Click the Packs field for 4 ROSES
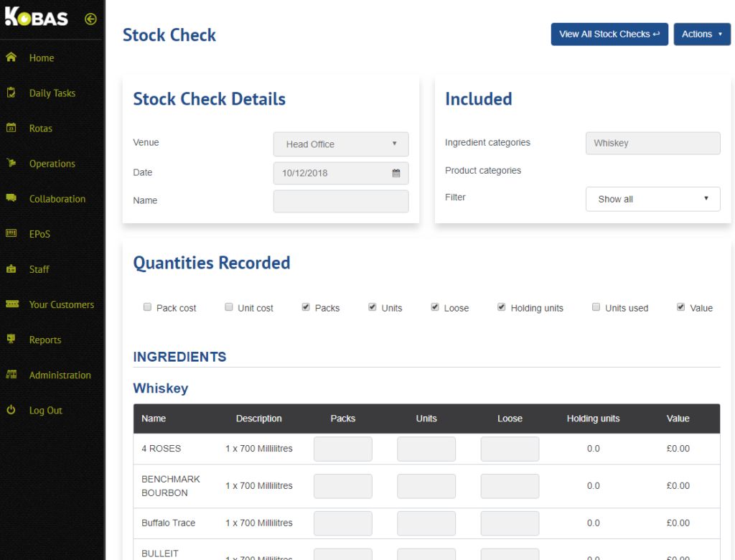735x560 pixels. pyautogui.click(x=342, y=449)
